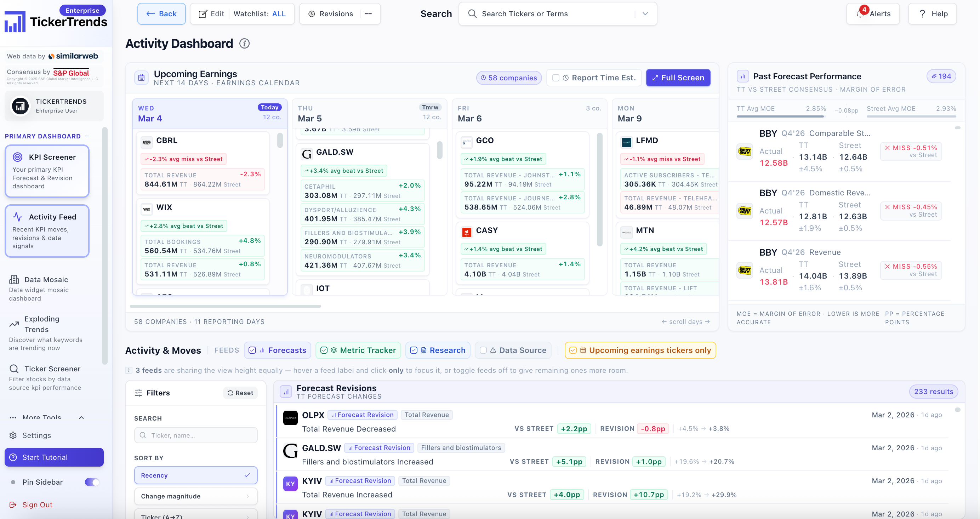The width and height of the screenshot is (980, 519).
Task: Open the Exploding Trends page
Action: click(41, 324)
